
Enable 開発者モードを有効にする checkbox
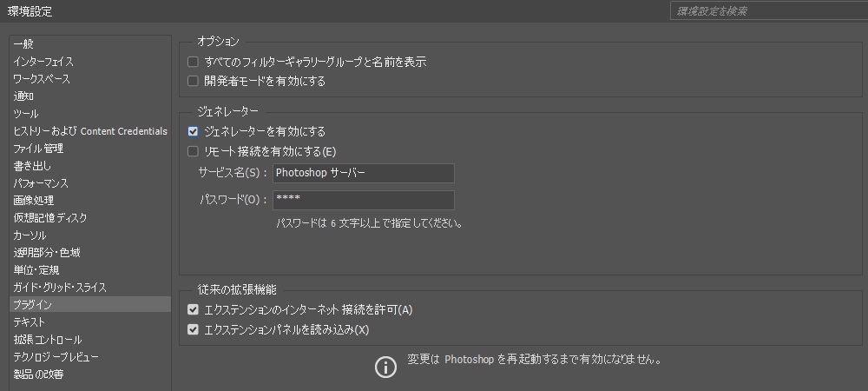click(x=193, y=81)
